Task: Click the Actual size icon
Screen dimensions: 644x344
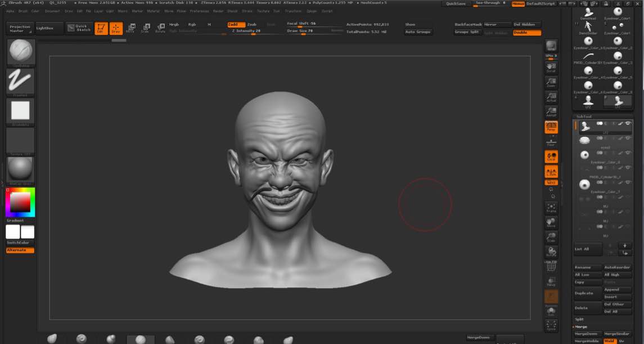Action: click(x=551, y=97)
